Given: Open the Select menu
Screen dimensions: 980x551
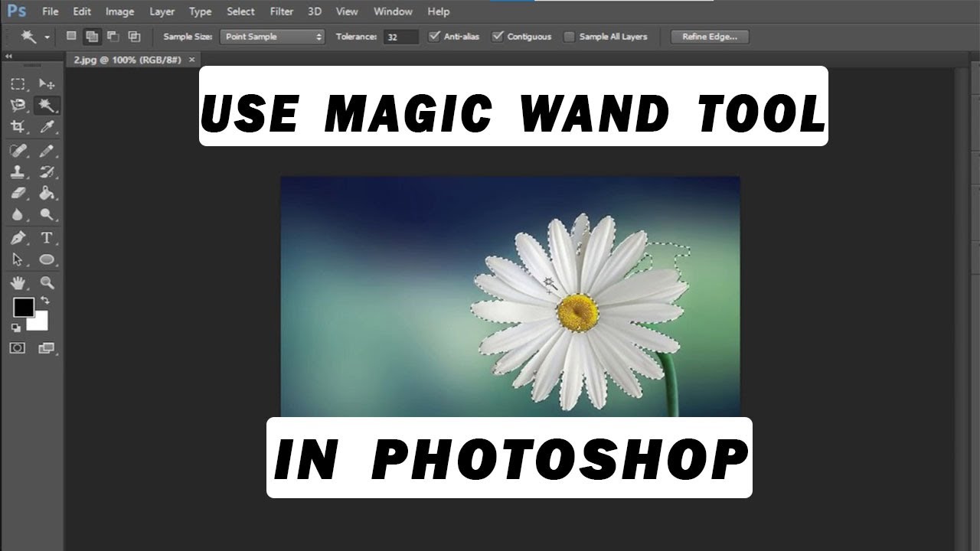Looking at the screenshot, I should pyautogui.click(x=240, y=11).
